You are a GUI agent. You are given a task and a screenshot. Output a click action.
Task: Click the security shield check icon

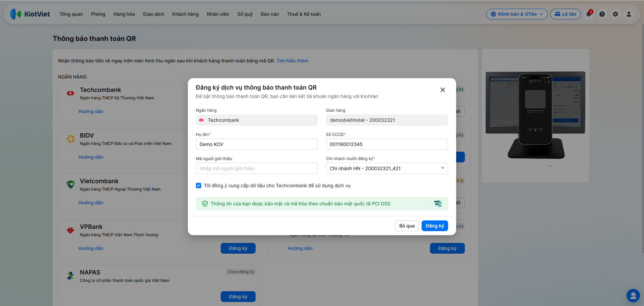pyautogui.click(x=205, y=204)
